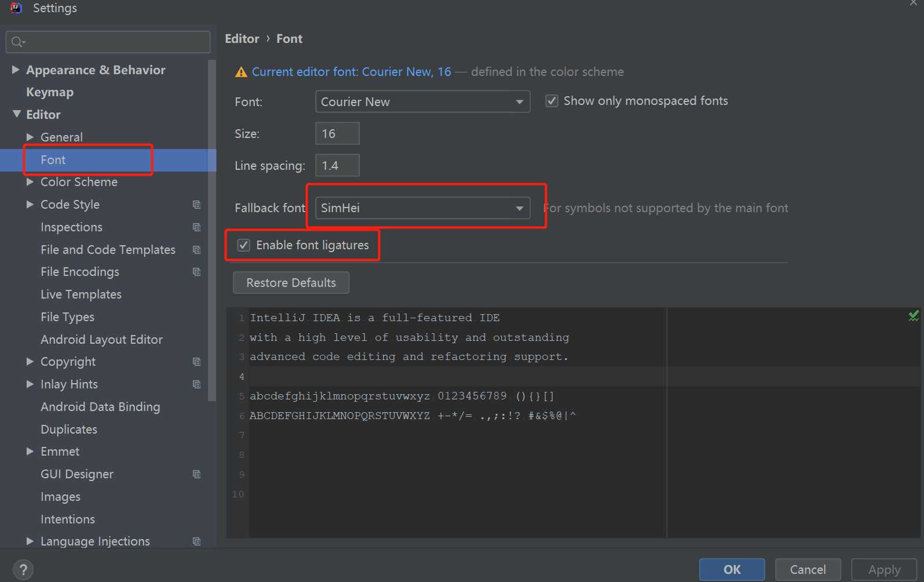Click the Editor breadcrumb in the header
Screen dimensions: 924x582
coord(242,39)
